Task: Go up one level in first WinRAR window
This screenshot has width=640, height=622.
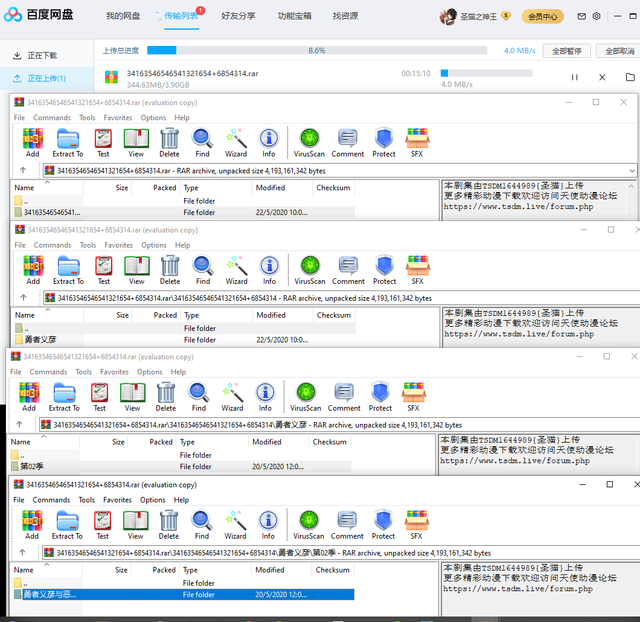Action: pyautogui.click(x=23, y=170)
